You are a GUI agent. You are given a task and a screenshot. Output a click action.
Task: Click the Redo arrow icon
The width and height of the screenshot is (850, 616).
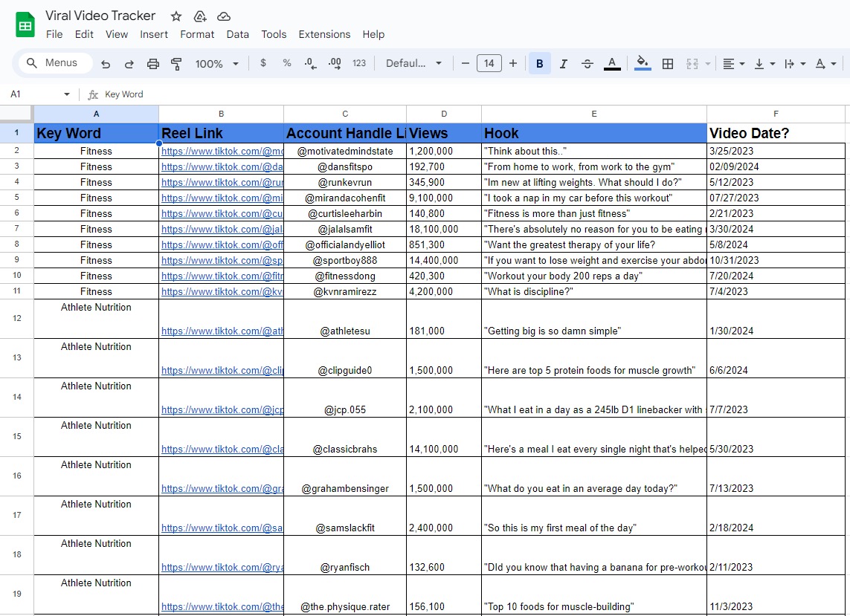[x=129, y=64]
